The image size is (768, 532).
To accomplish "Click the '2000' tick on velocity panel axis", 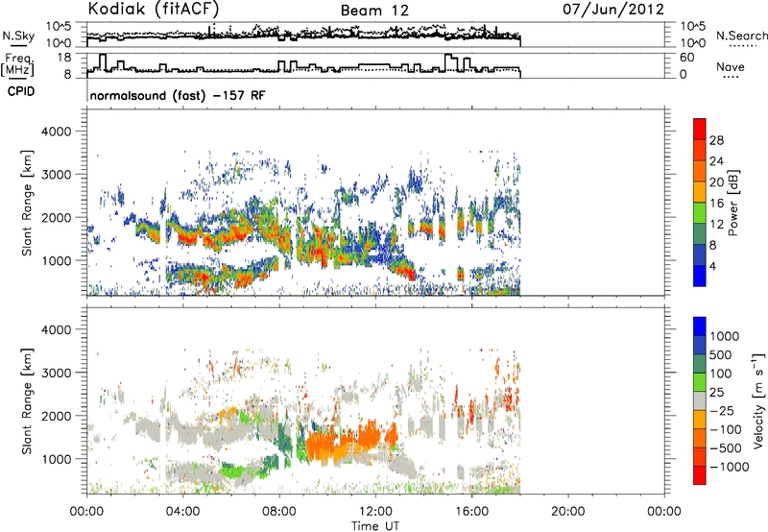I will point(57,416).
